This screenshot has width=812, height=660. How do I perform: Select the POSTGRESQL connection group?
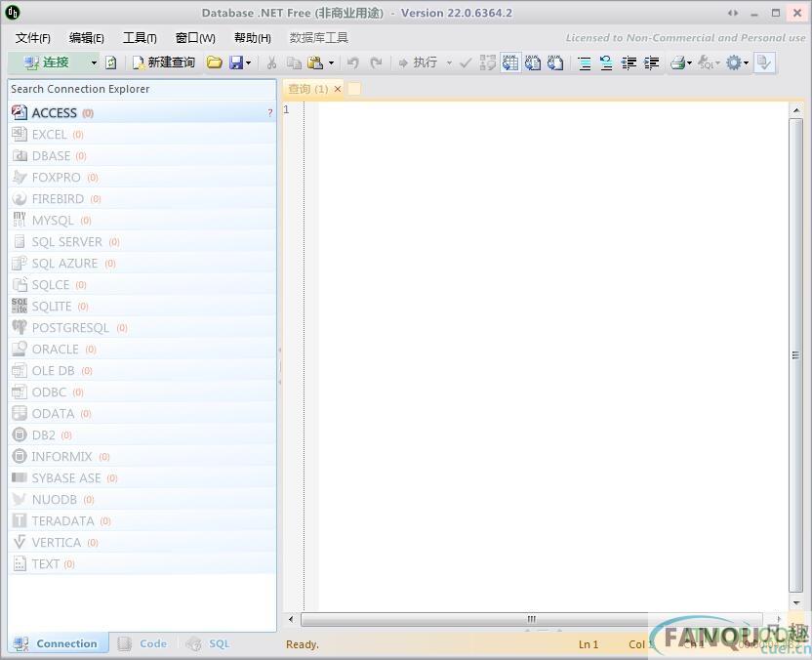(142, 328)
